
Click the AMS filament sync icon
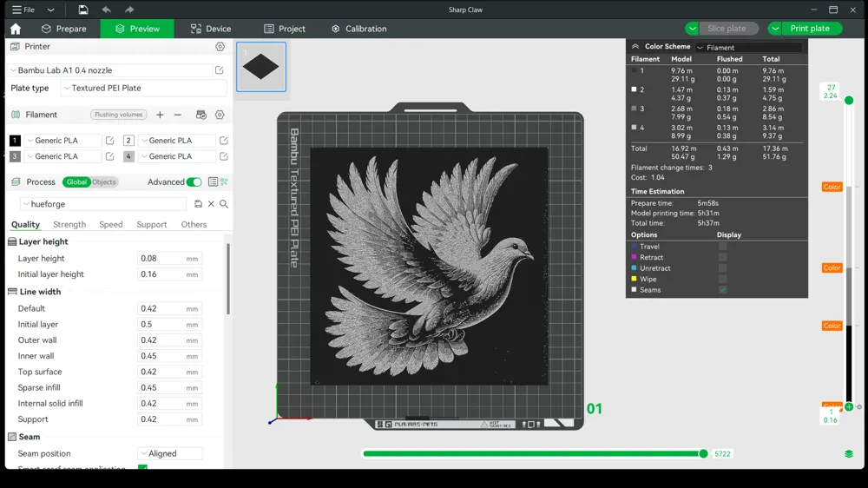[x=201, y=115]
